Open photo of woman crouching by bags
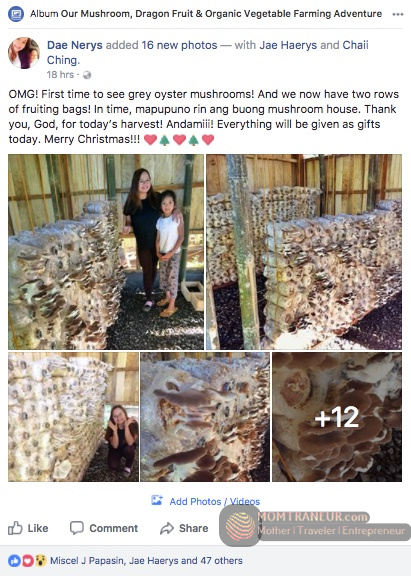 (x=73, y=417)
